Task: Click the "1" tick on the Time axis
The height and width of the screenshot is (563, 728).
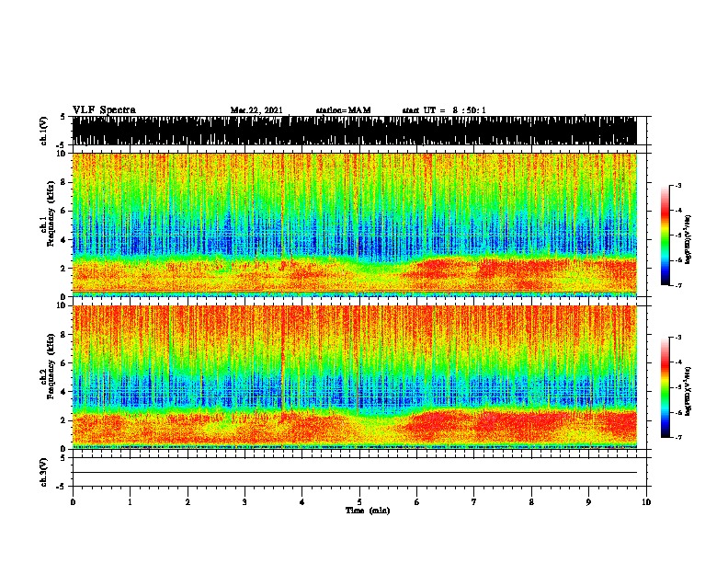Action: (130, 502)
